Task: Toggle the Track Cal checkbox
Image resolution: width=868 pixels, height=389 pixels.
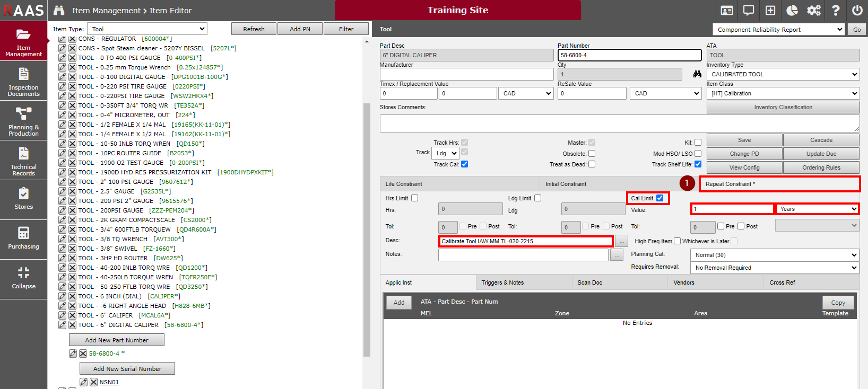Action: click(x=464, y=164)
